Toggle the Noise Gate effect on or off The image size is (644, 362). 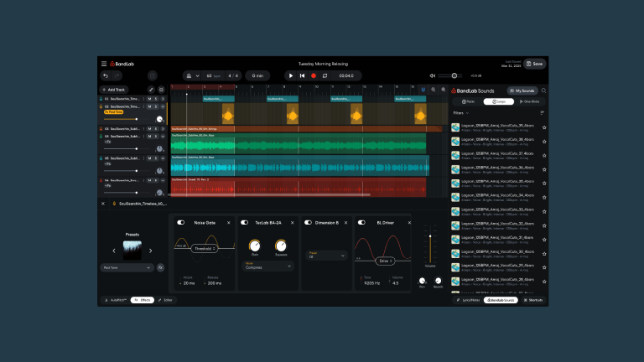(181, 222)
